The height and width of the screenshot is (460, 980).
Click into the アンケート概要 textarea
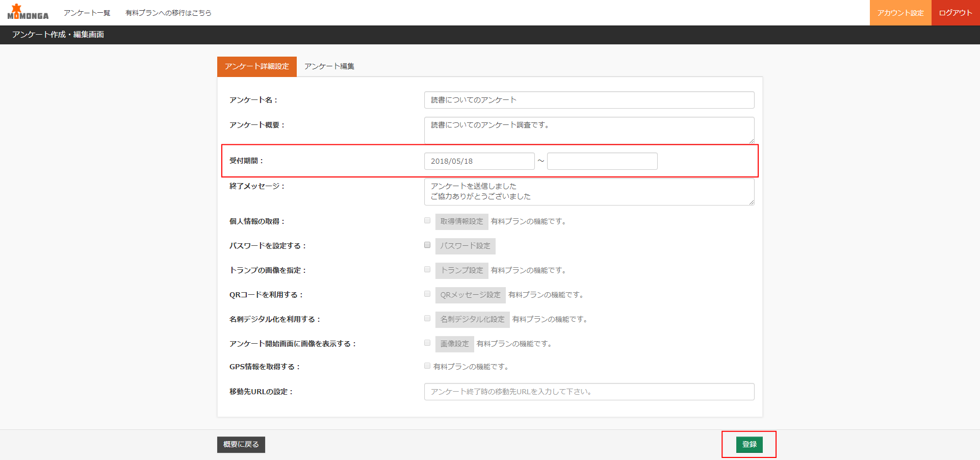(x=589, y=130)
